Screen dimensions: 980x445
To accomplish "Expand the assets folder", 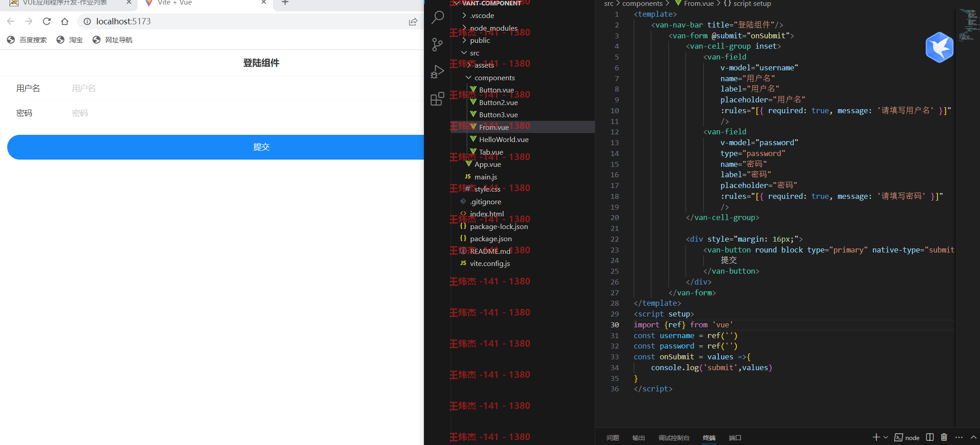I will coord(484,65).
